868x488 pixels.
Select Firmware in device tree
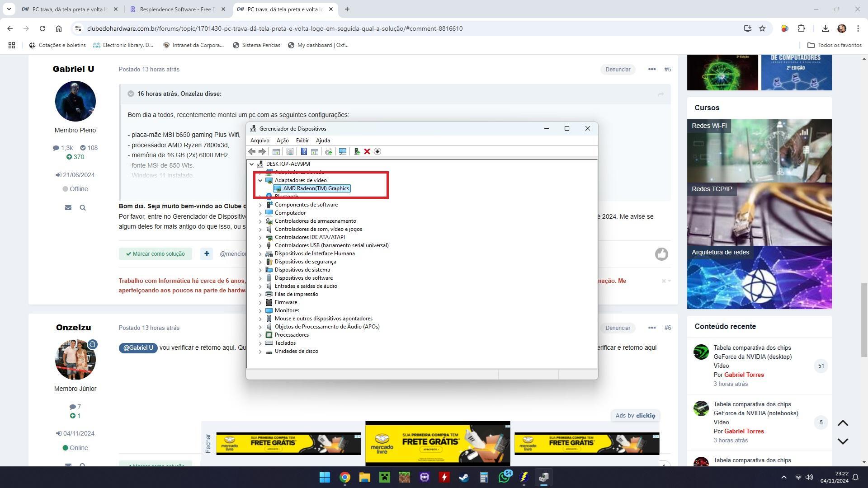tap(286, 302)
